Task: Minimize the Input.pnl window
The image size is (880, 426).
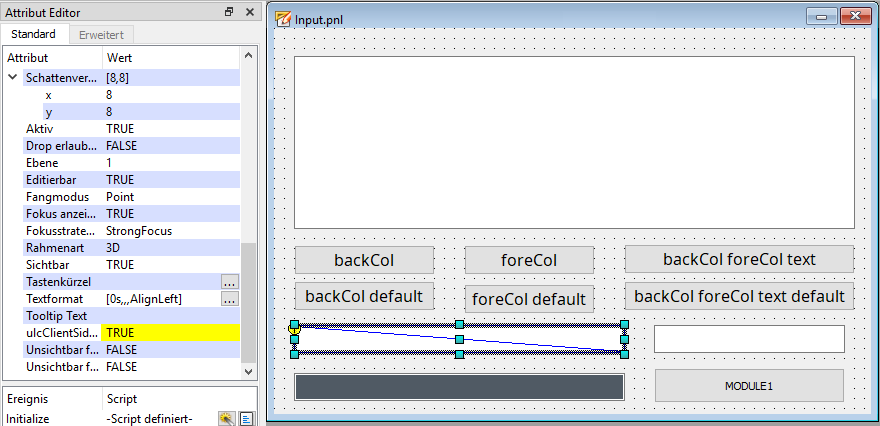Action: [822, 17]
